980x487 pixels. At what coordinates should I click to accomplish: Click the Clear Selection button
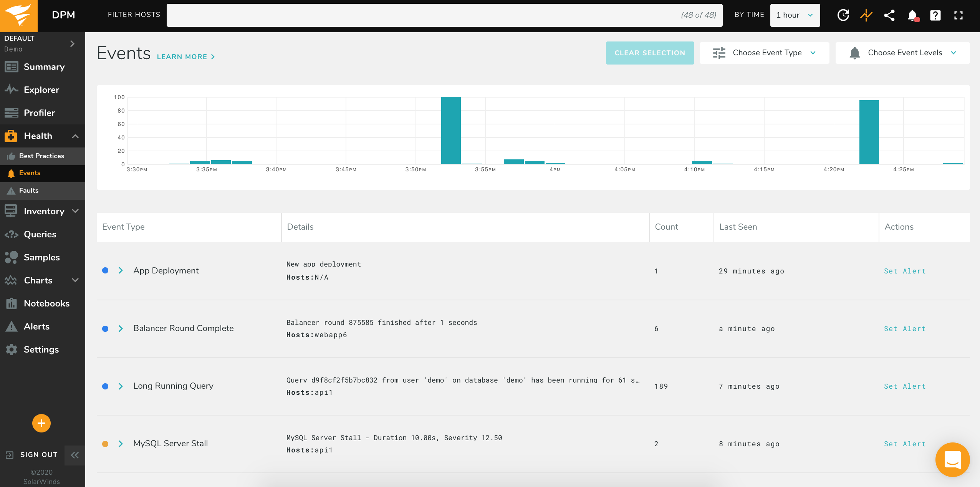[x=650, y=53]
